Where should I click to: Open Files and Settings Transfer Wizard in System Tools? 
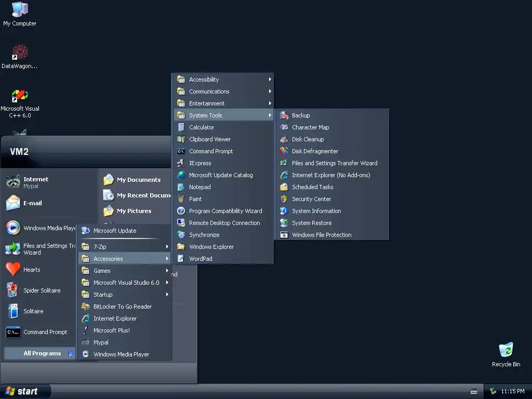tap(332, 163)
